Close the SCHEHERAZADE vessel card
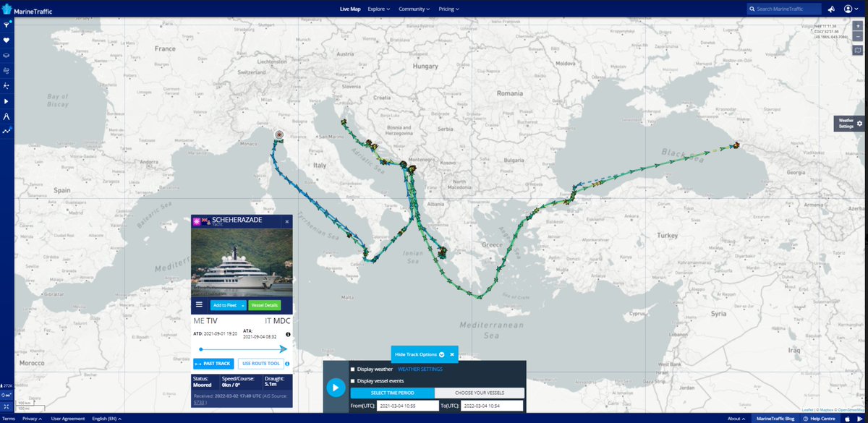 click(287, 222)
